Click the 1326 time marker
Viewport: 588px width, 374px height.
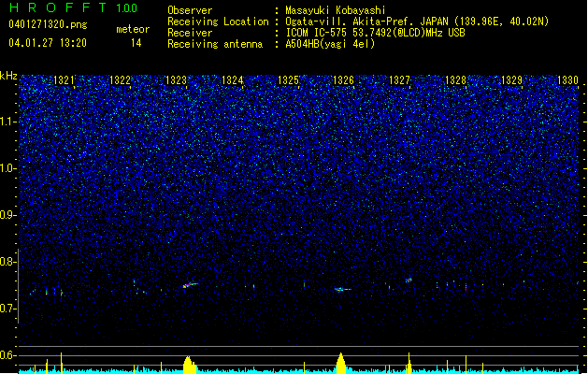pos(343,80)
